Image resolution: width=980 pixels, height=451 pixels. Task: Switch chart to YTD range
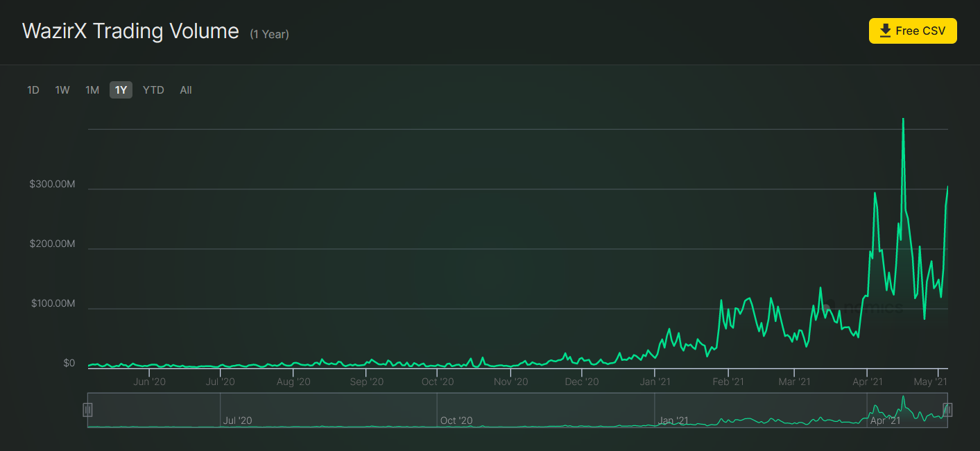(153, 90)
